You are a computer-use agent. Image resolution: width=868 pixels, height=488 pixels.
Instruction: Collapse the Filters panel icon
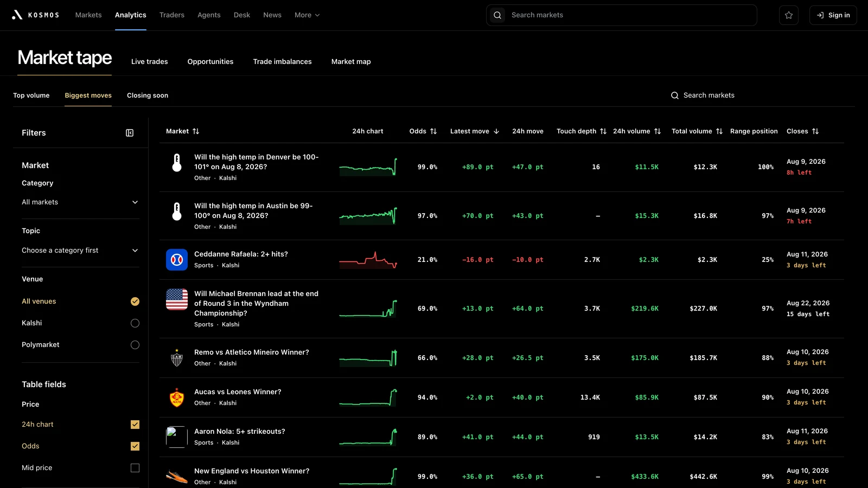point(130,133)
